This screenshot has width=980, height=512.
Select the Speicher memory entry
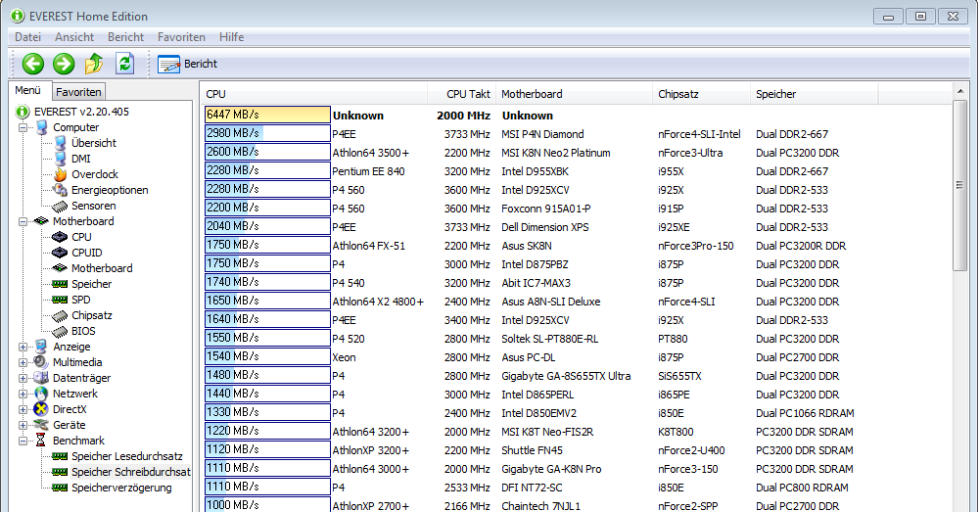(x=91, y=284)
